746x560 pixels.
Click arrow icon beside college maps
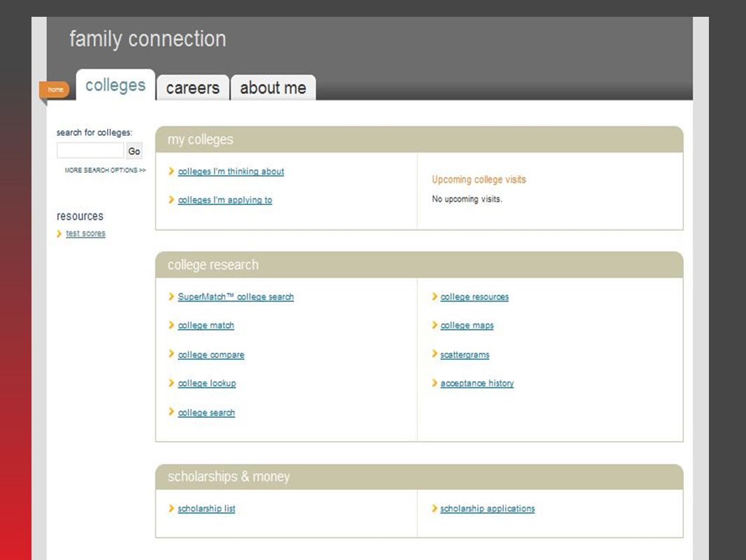[x=435, y=325]
